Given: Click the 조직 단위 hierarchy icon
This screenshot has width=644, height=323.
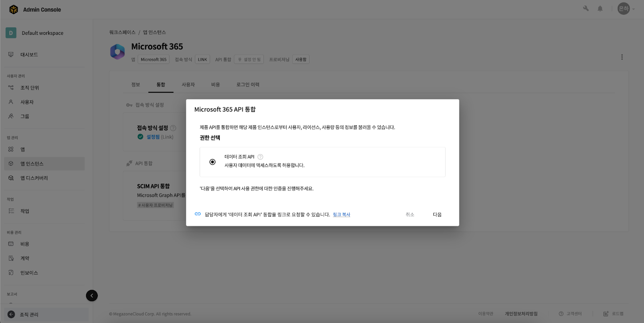Looking at the screenshot, I should pyautogui.click(x=11, y=87).
